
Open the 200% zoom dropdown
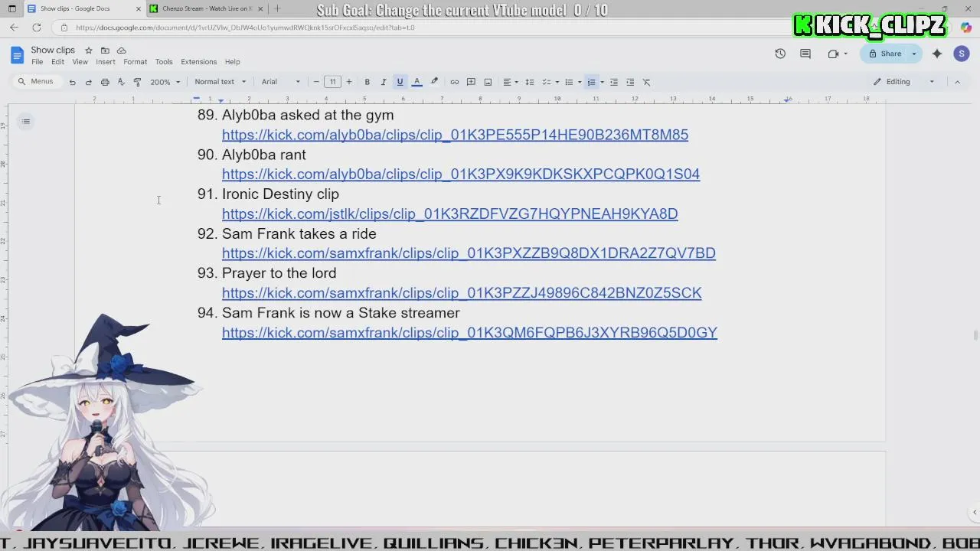point(165,82)
